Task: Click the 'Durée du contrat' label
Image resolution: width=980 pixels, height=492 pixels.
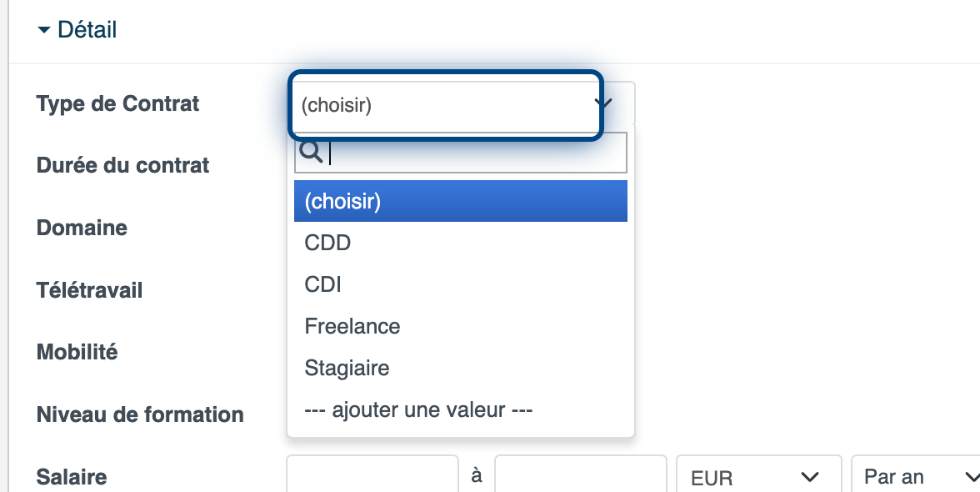Action: [123, 165]
